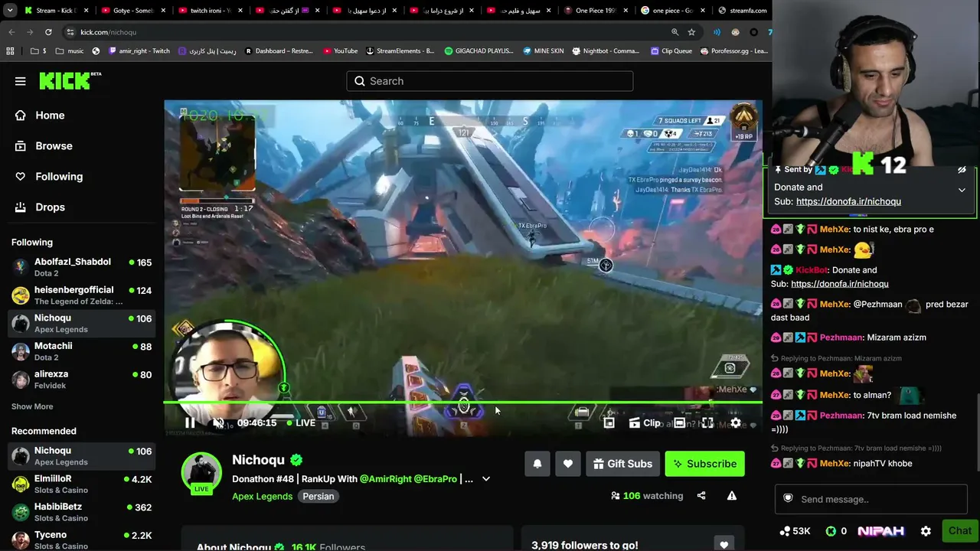Open Abolfazl_Shabdol's channel in Following
The height and width of the screenshot is (551, 980).
(82, 268)
